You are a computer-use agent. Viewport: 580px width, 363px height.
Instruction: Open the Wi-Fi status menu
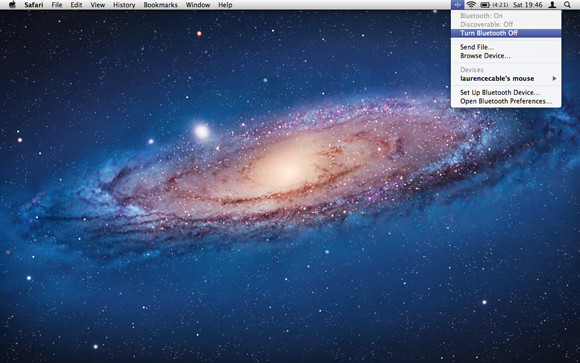click(x=471, y=5)
